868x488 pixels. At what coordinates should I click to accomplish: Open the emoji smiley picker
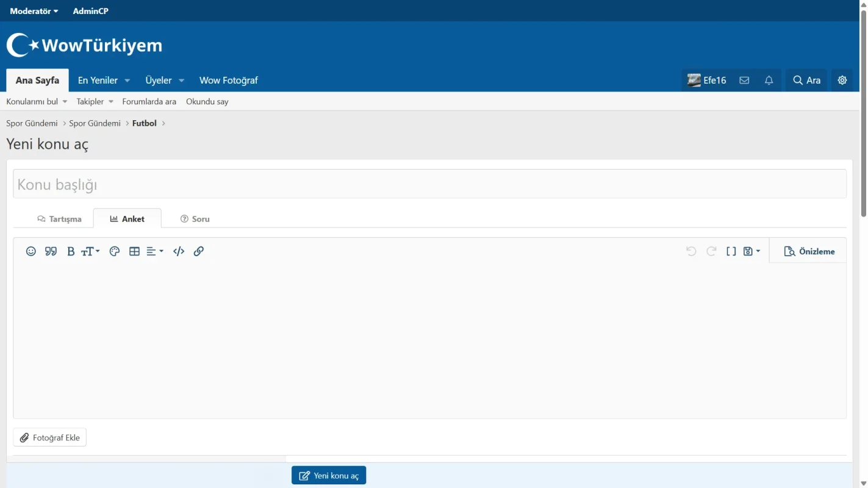31,251
